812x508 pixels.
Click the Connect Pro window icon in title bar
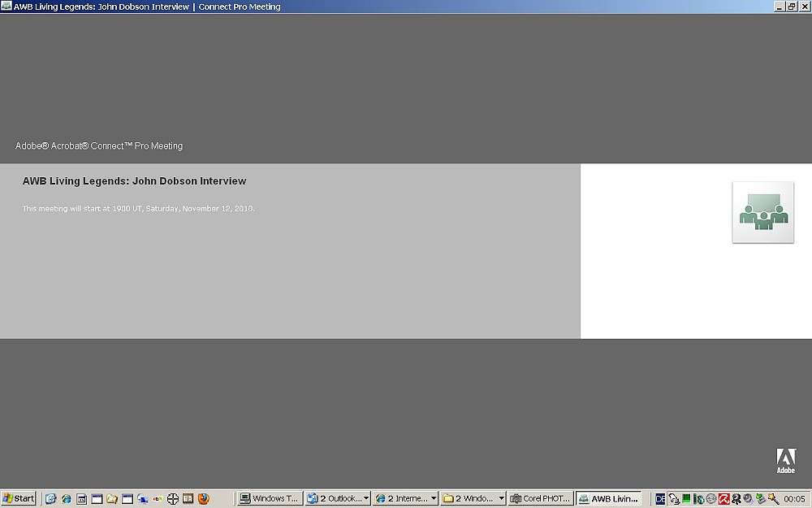pos(6,6)
